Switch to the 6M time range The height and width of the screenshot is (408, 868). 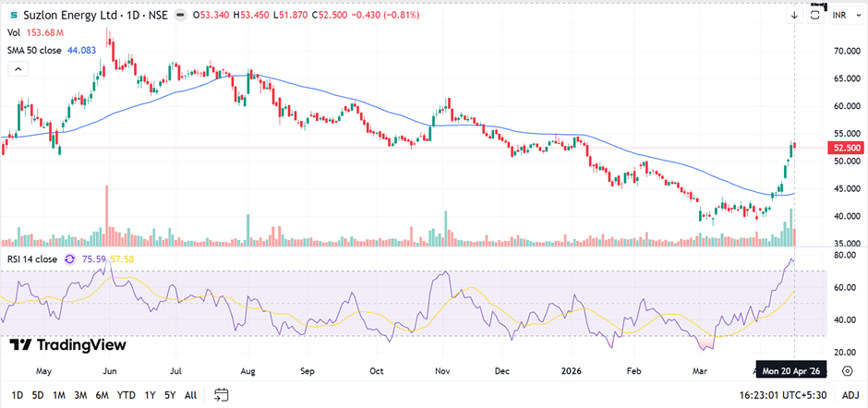[x=101, y=395]
